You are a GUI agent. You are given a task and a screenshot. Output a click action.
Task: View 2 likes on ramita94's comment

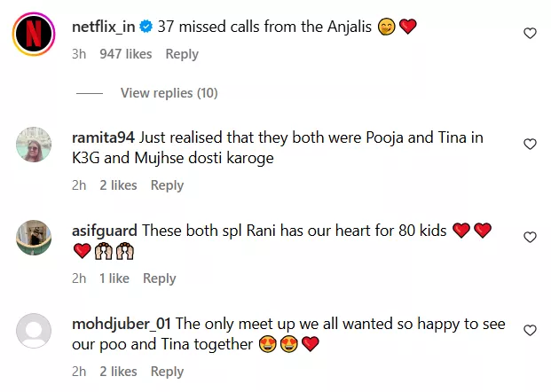point(118,185)
